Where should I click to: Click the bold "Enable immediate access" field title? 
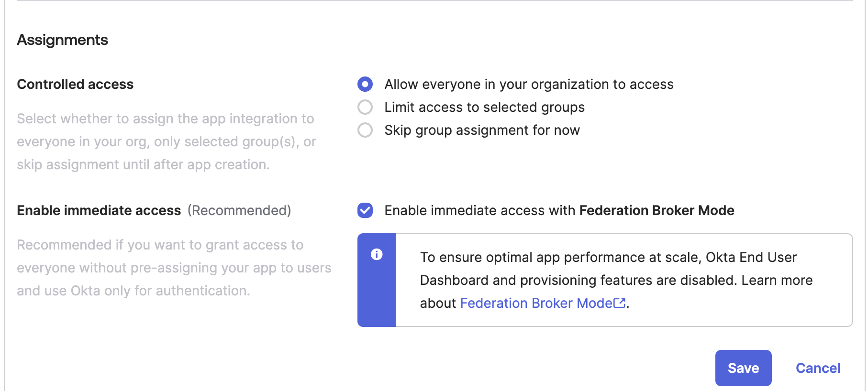tap(99, 210)
